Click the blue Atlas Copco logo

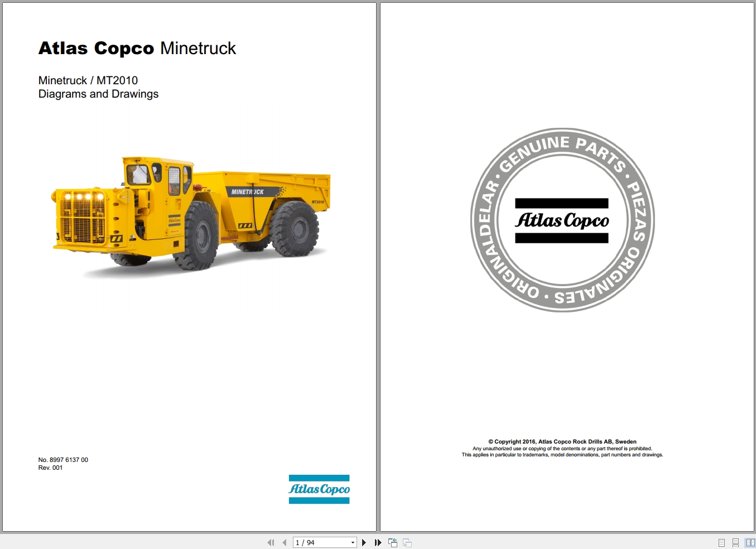[319, 489]
